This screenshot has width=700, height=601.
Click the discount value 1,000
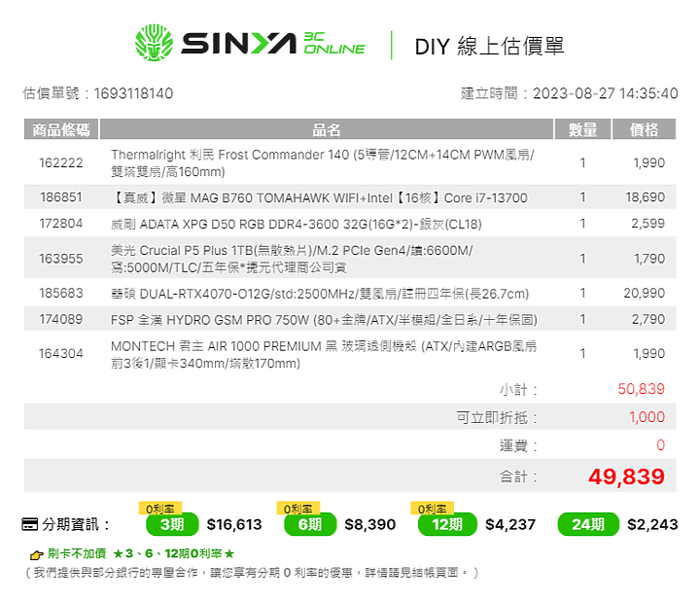[x=647, y=417]
